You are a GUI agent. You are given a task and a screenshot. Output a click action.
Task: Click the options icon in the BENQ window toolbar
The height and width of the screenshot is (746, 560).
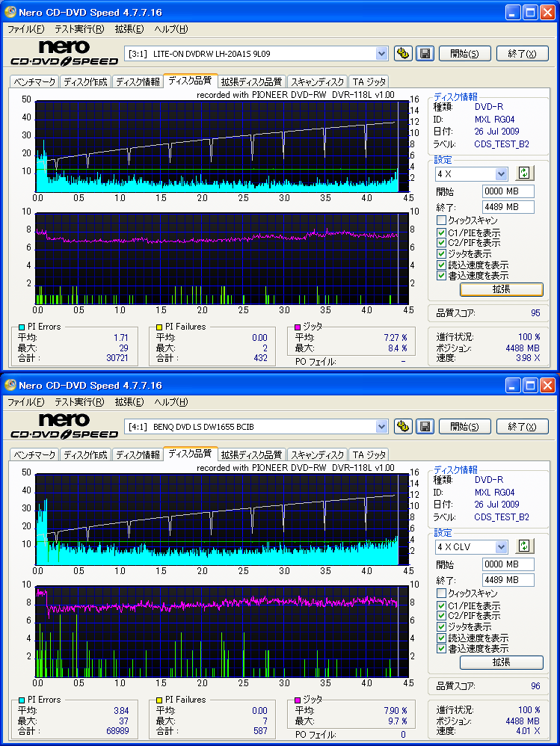(x=403, y=426)
